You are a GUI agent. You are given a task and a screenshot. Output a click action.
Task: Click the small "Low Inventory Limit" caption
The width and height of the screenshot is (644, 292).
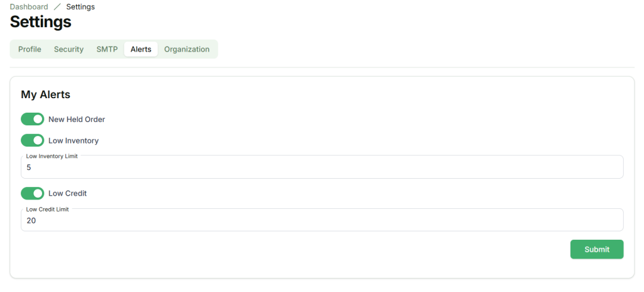52,156
